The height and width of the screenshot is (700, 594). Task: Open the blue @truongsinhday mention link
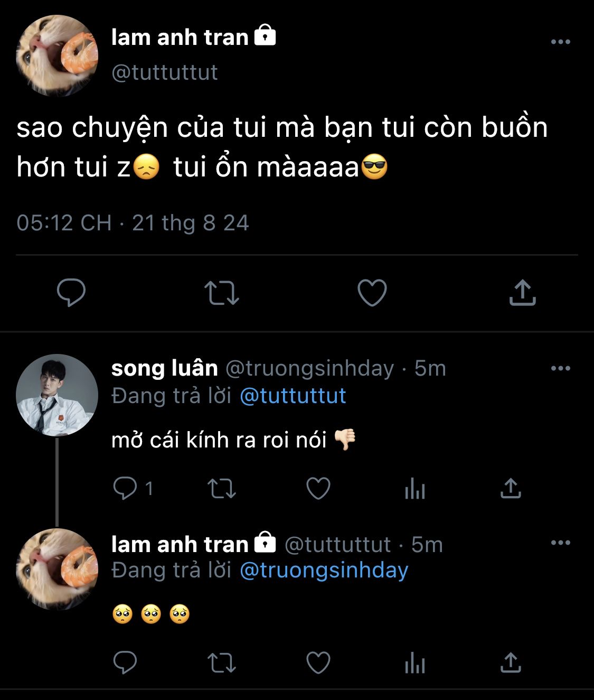324,571
